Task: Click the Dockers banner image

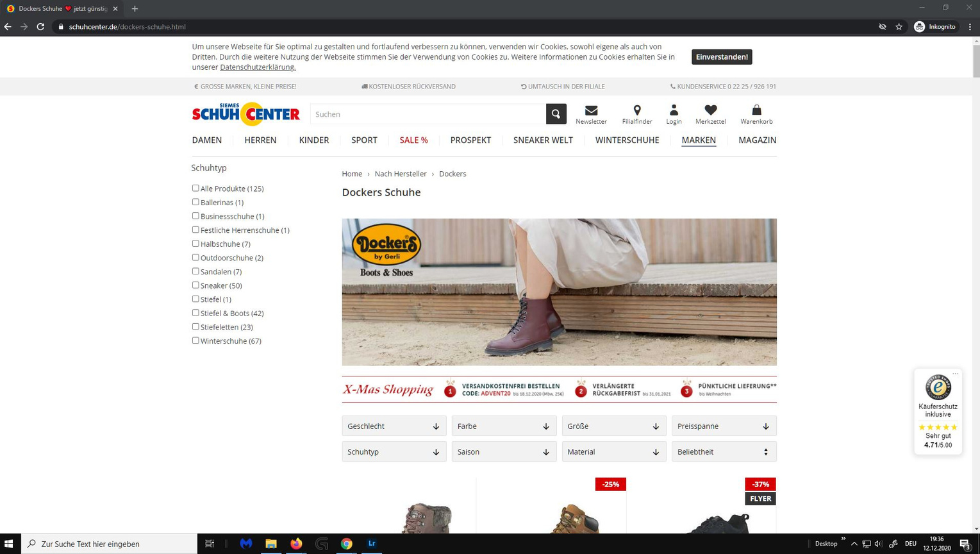Action: pyautogui.click(x=559, y=292)
